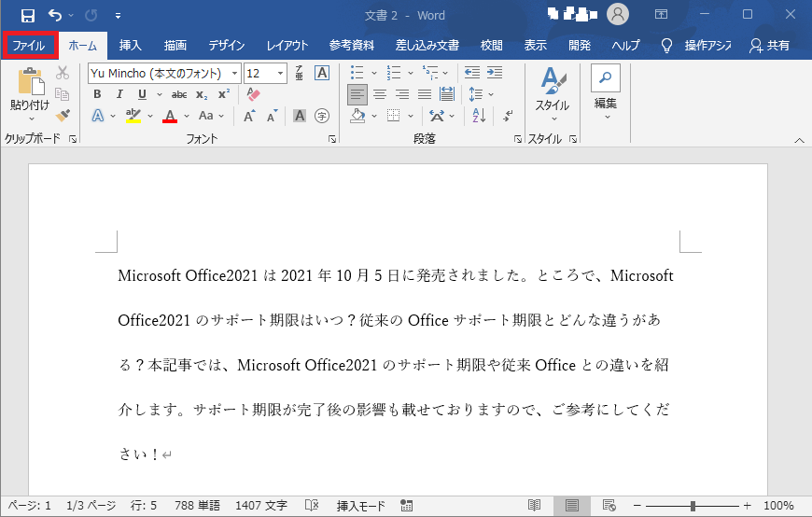812x517 pixels.
Task: Toggle bold formatting
Action: coord(97,94)
